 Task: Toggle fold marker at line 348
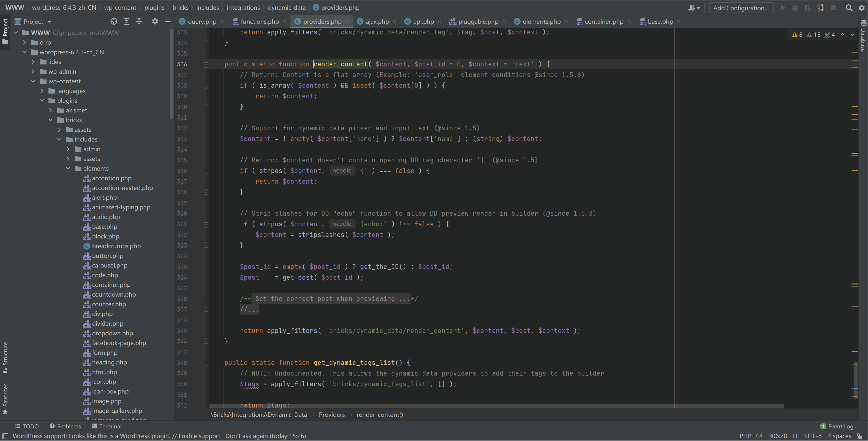[206, 363]
